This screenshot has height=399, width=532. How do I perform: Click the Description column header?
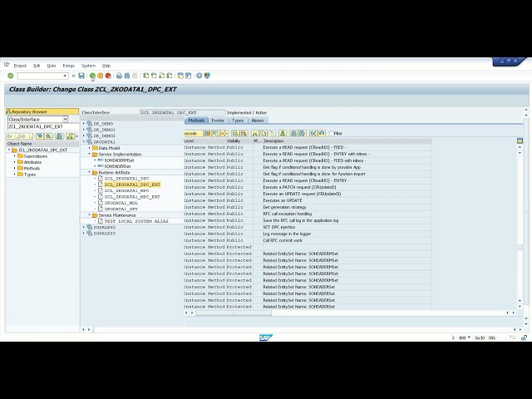pyautogui.click(x=347, y=140)
